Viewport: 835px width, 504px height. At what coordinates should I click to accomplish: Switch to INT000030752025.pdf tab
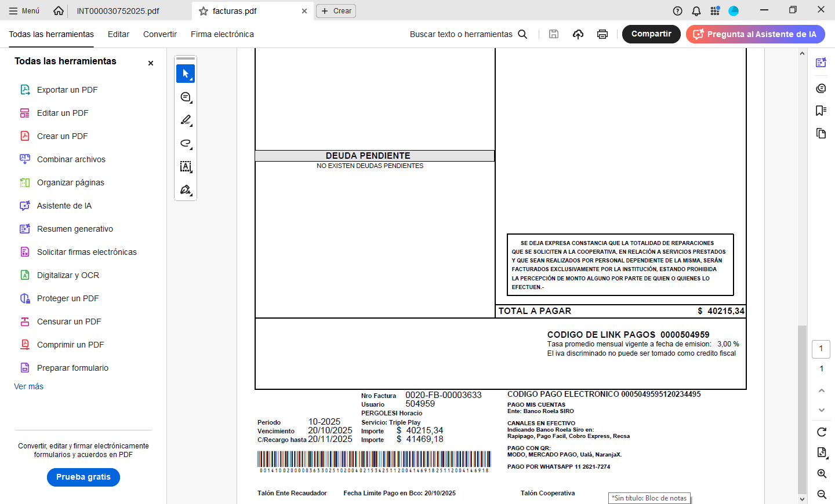118,11
